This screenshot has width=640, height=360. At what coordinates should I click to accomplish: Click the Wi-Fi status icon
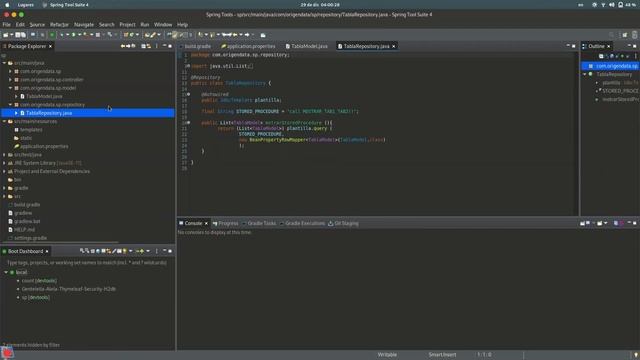603,5
